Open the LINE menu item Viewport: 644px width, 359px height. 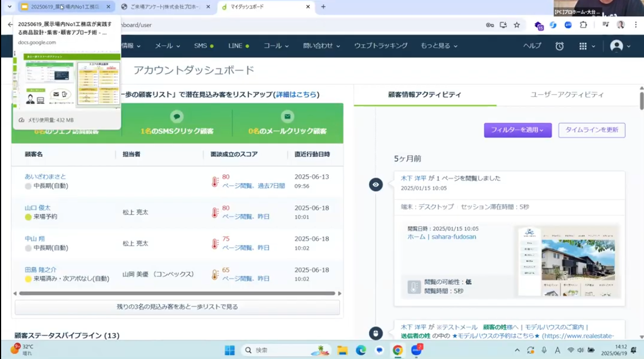pyautogui.click(x=238, y=46)
